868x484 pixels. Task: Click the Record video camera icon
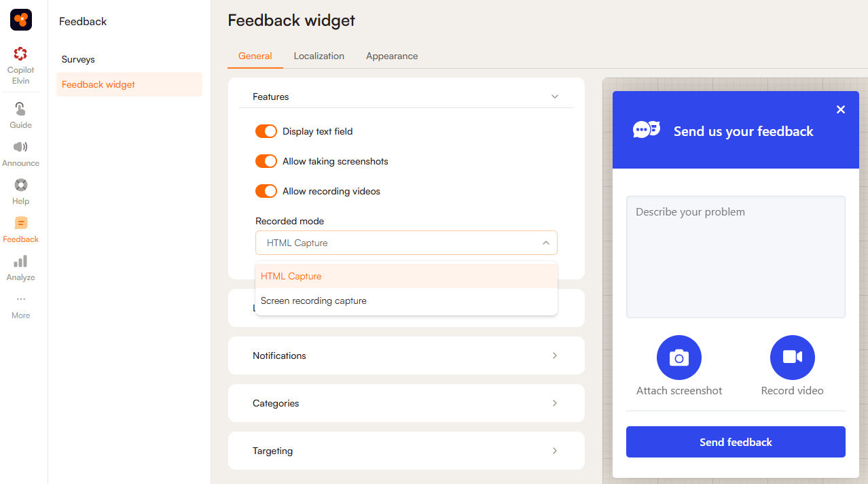pyautogui.click(x=792, y=358)
